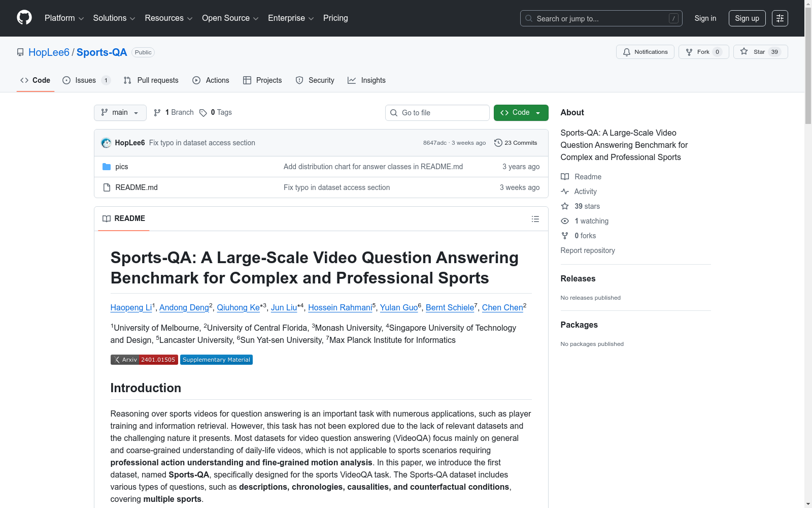The image size is (812, 508).
Task: Click the pics folder icon
Action: tap(107, 167)
